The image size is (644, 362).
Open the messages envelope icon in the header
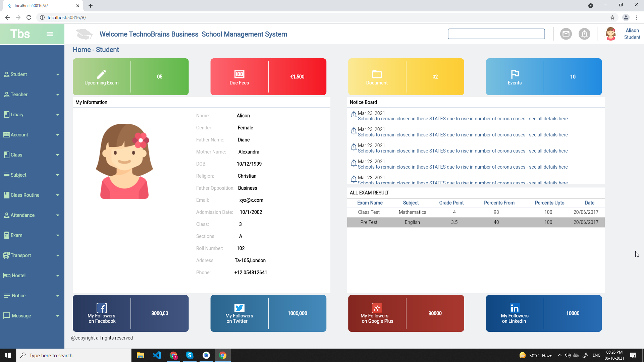pyautogui.click(x=566, y=34)
